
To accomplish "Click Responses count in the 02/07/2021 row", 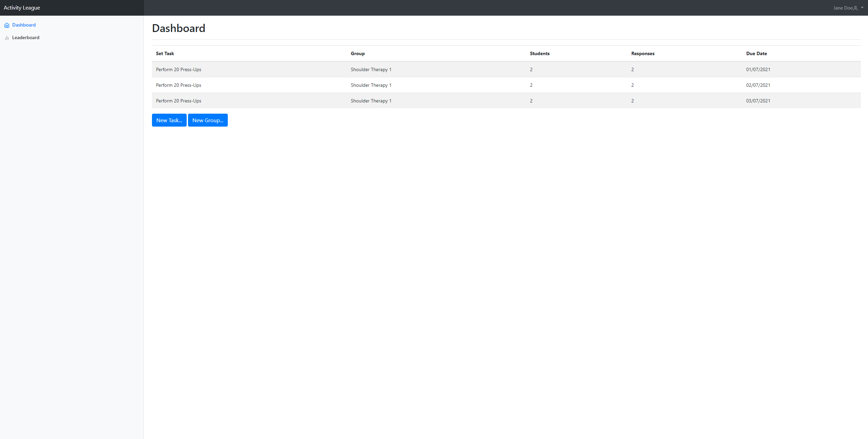I will click(x=632, y=85).
